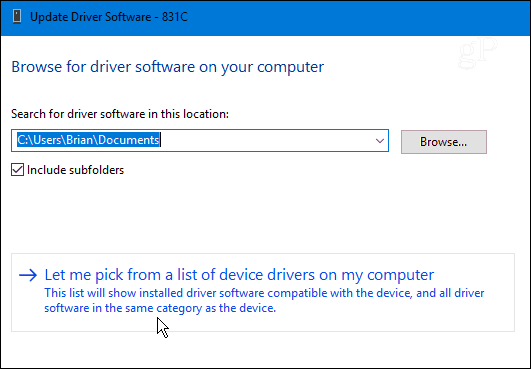Click the blue arrow beside Let me pick
Screen dimensions: 531x369
(x=28, y=275)
